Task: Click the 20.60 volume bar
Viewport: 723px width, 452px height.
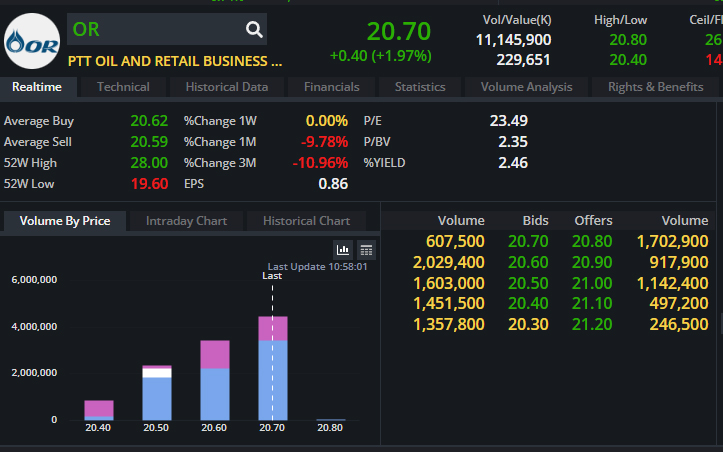Action: click(x=214, y=380)
